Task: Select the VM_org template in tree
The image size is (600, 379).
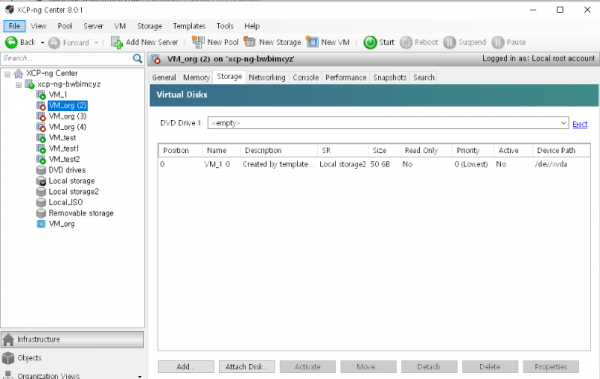Action: coord(61,224)
